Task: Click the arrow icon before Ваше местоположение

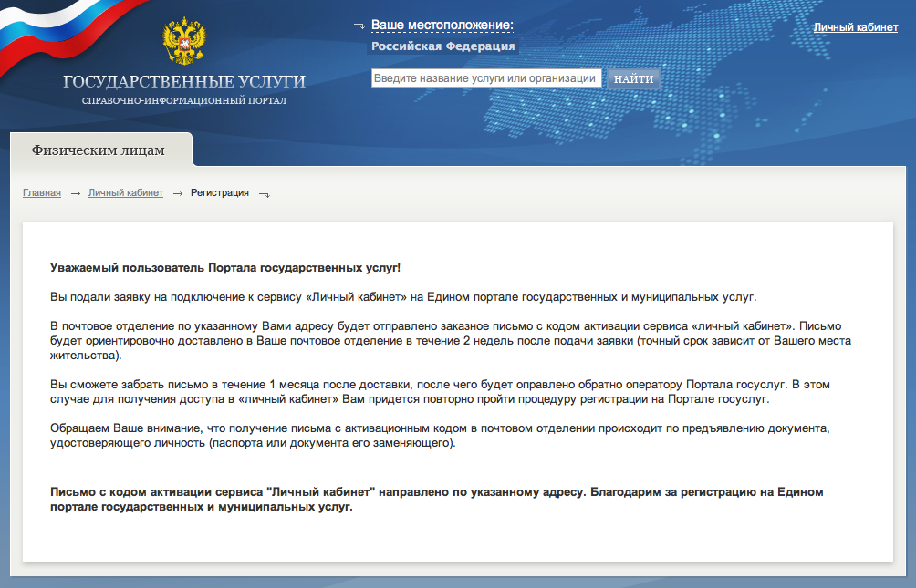Action: tap(359, 26)
